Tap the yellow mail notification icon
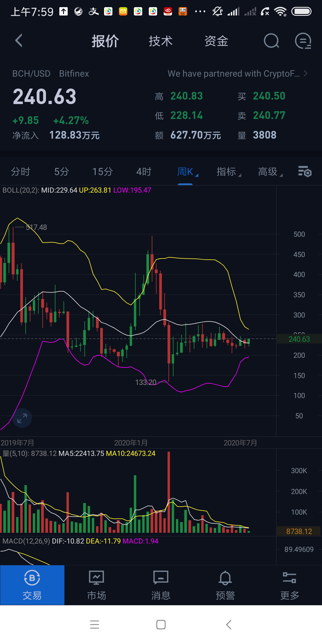 pyautogui.click(x=123, y=12)
